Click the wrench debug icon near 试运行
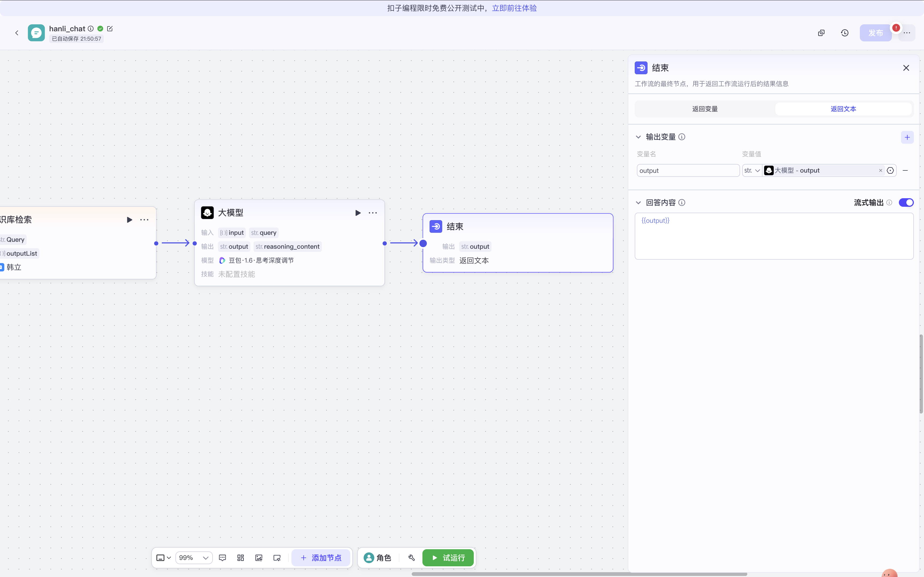Viewport: 924px width, 577px height. pos(411,558)
